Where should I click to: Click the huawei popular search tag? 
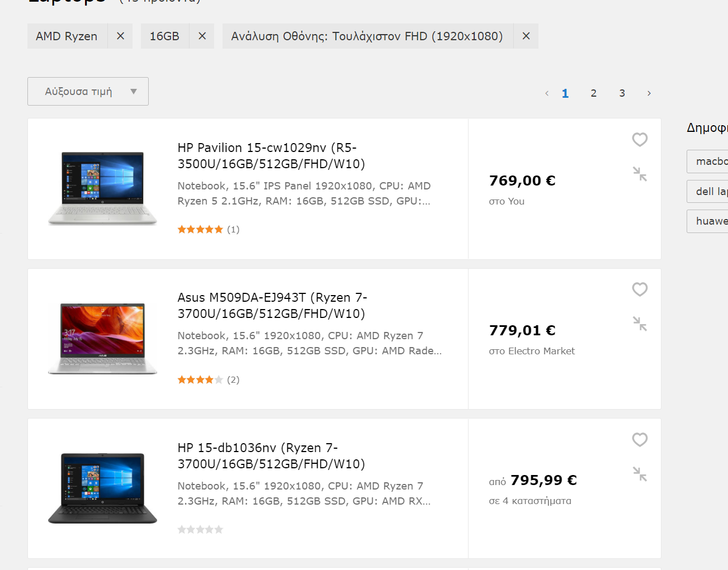[707, 221]
